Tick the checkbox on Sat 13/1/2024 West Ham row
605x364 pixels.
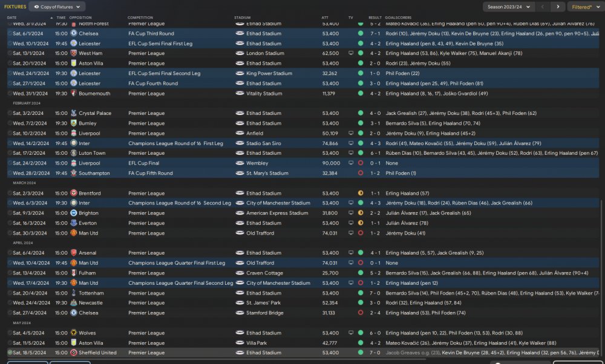(x=10, y=53)
